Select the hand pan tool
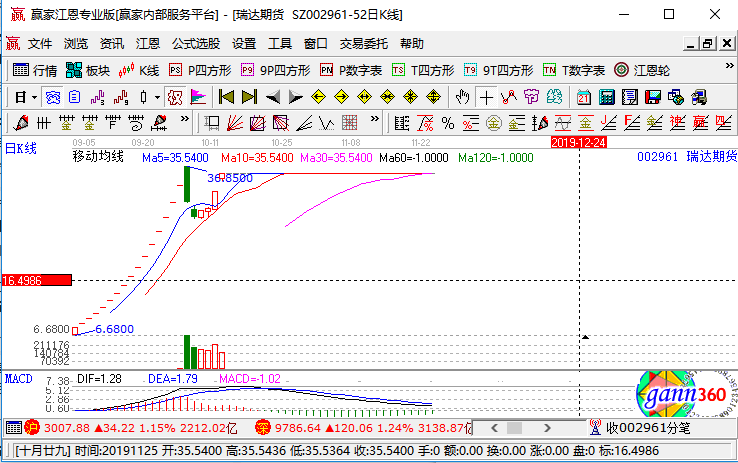 pyautogui.click(x=463, y=97)
